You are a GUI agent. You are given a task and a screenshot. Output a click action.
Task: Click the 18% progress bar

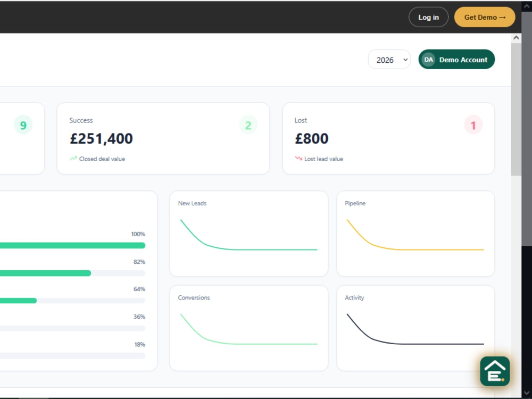point(72,356)
